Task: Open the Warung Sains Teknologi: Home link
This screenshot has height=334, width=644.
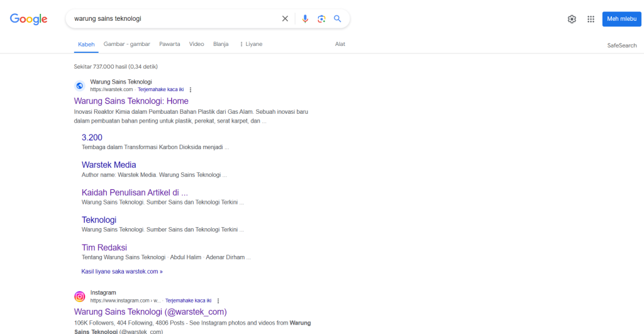Action: (x=131, y=101)
